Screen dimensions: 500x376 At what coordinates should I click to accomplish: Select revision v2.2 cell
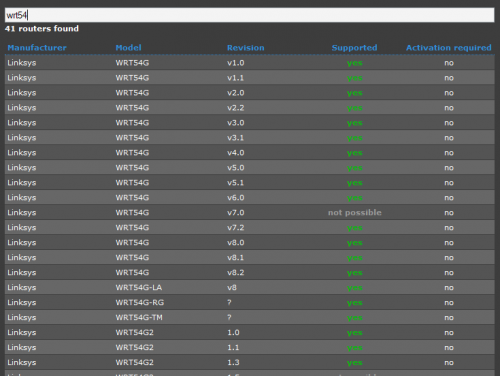(x=236, y=108)
